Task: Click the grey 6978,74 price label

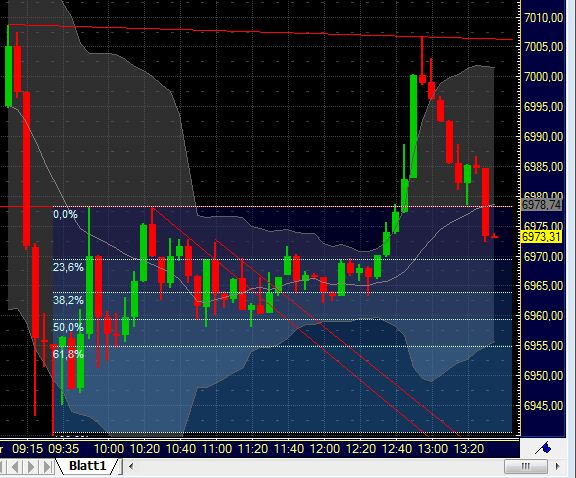Action: [542, 205]
